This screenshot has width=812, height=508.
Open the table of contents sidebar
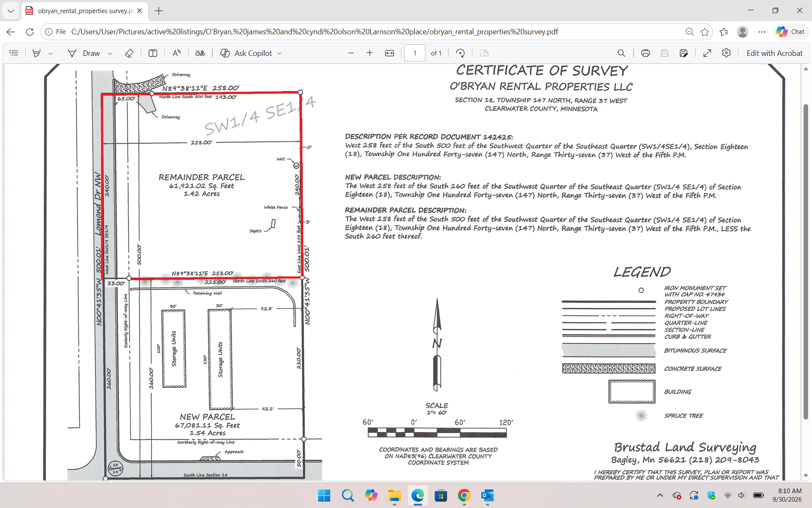(14, 53)
